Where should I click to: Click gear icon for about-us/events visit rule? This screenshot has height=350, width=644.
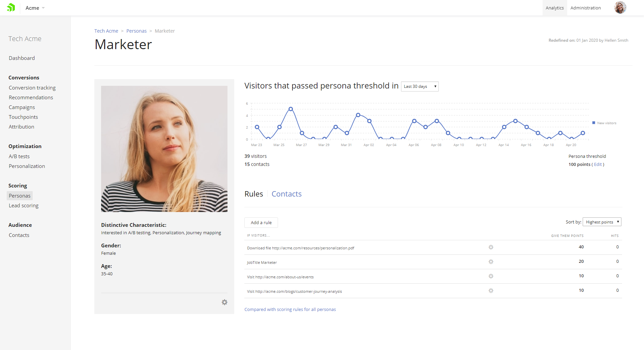[491, 276]
